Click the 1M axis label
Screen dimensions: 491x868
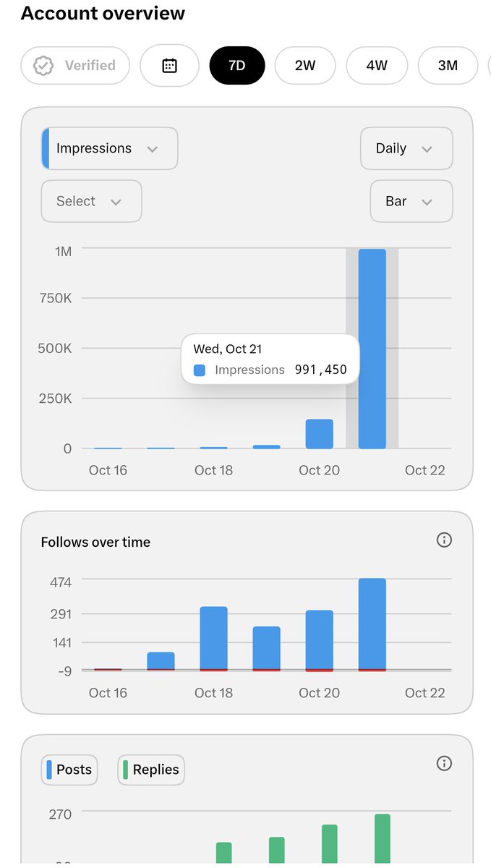point(63,252)
